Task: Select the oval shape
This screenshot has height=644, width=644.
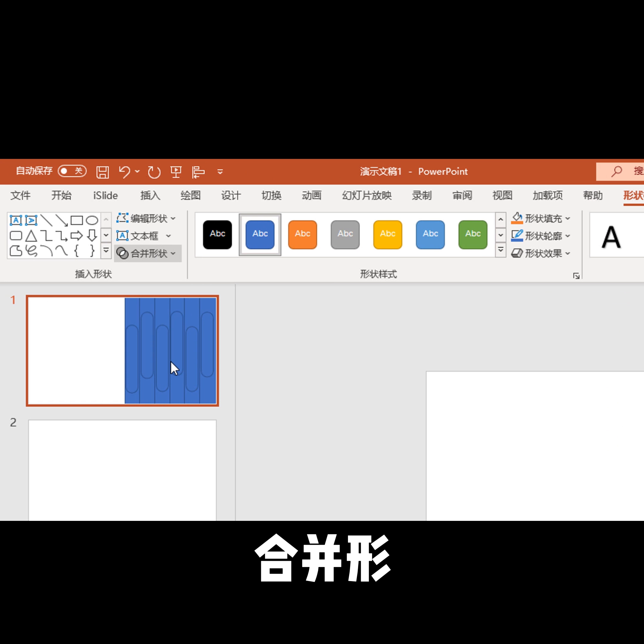Action: [92, 220]
